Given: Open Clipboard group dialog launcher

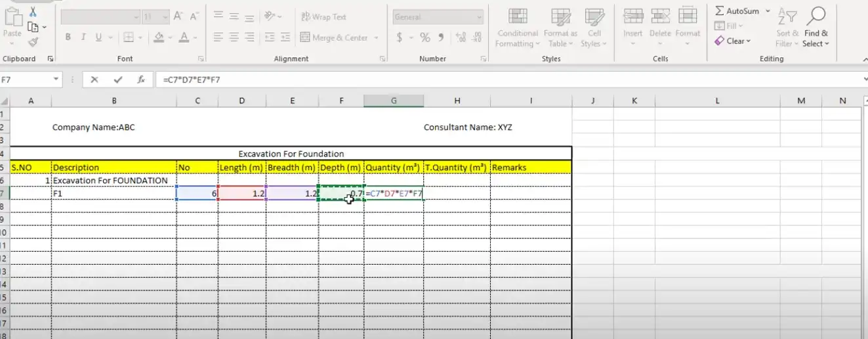Looking at the screenshot, I should pyautogui.click(x=51, y=59).
